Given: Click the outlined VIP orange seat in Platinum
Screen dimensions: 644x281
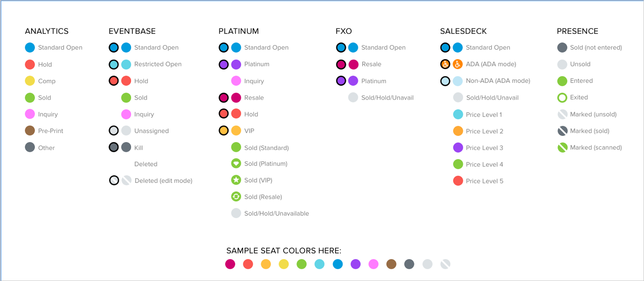Looking at the screenshot, I should tap(224, 131).
